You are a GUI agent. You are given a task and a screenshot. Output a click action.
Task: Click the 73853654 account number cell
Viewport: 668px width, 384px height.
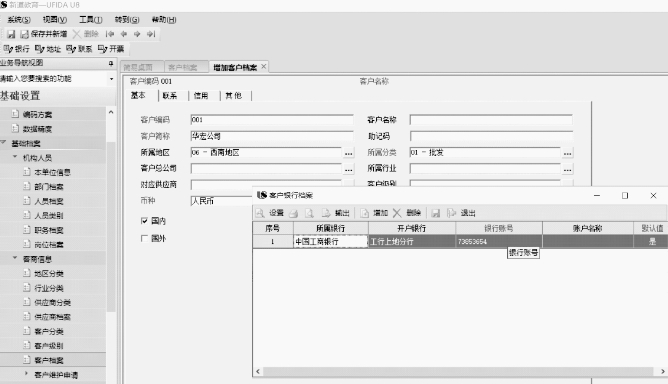(499, 242)
